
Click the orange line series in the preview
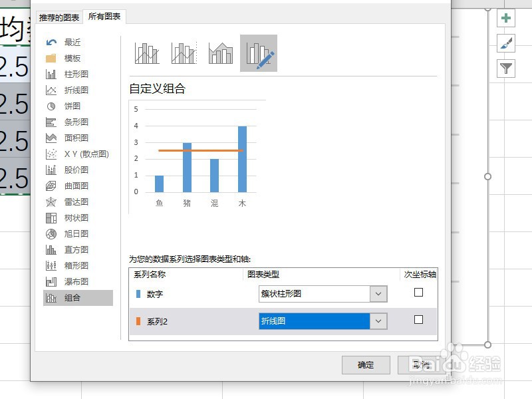tap(199, 151)
